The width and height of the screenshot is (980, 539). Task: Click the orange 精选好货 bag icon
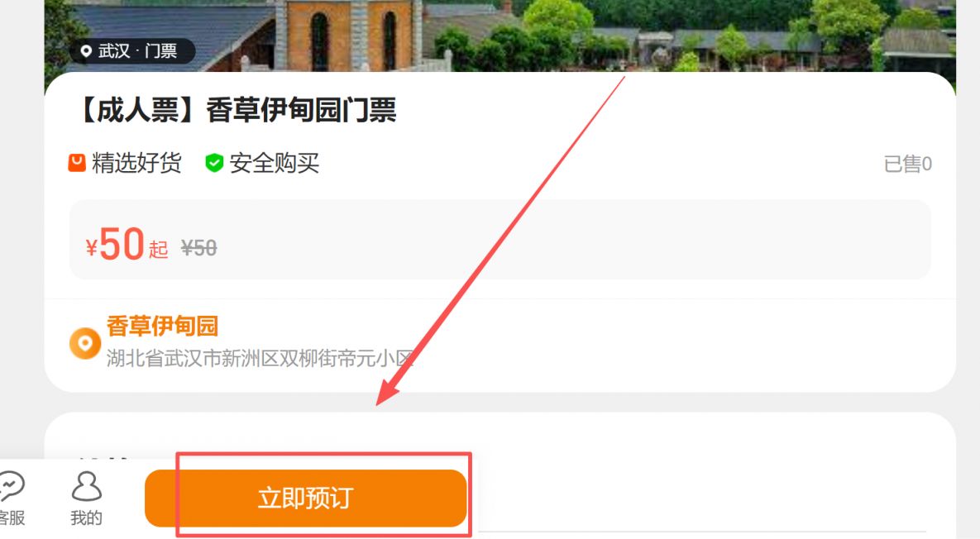pos(77,163)
